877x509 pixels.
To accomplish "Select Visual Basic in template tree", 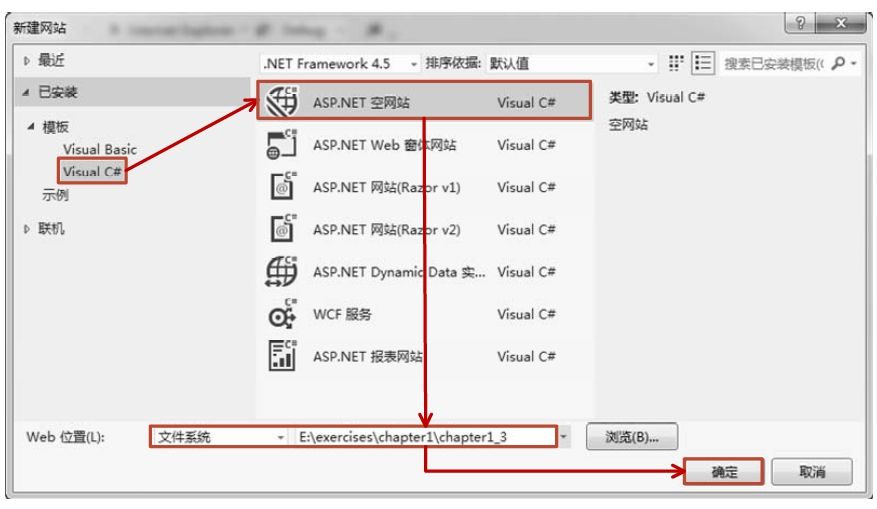I will pyautogui.click(x=100, y=149).
